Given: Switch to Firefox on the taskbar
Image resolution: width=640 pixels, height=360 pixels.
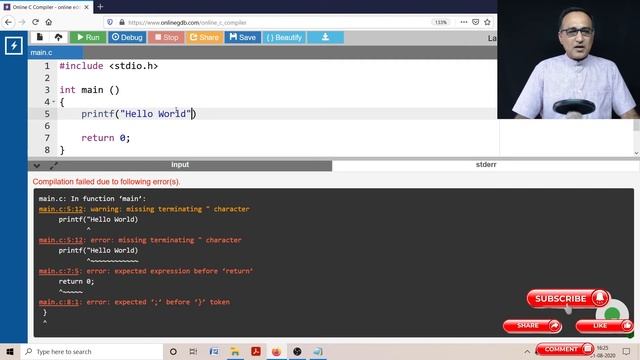Looking at the screenshot, I should [x=276, y=351].
